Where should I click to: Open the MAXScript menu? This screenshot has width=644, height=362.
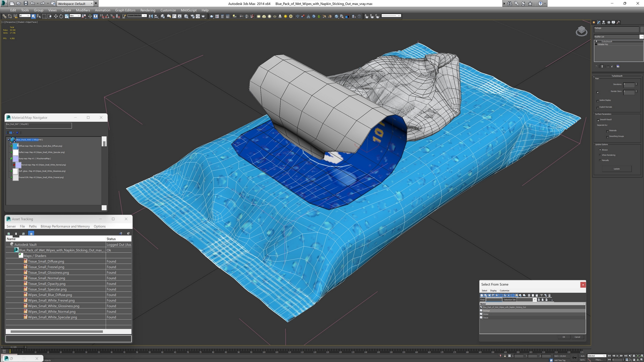coord(189,10)
